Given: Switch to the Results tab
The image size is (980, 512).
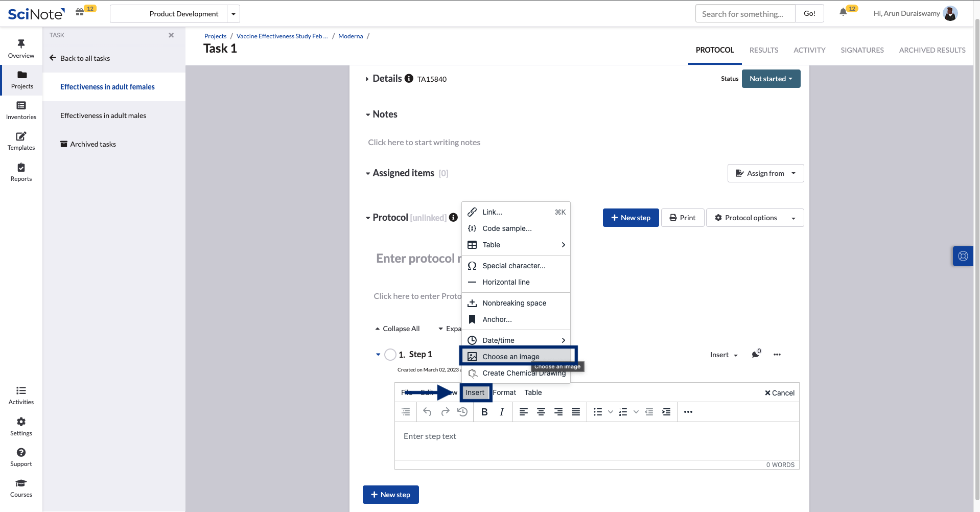Looking at the screenshot, I should coord(763,50).
